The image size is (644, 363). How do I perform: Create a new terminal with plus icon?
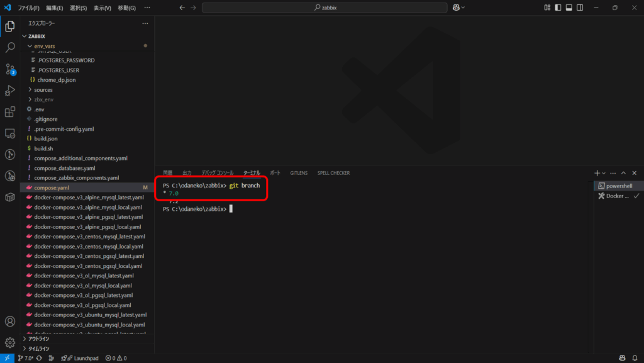597,173
